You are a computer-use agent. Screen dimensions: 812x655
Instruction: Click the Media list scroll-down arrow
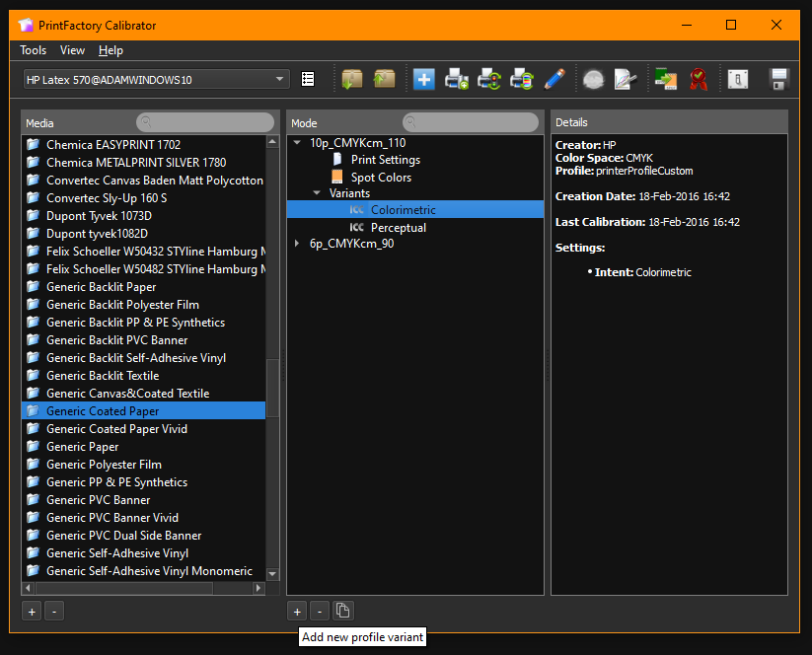point(272,574)
